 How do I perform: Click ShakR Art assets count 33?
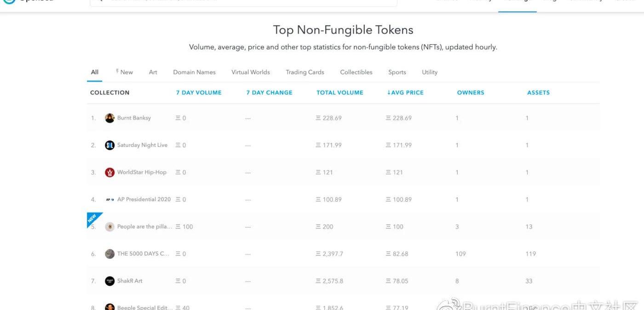529,281
